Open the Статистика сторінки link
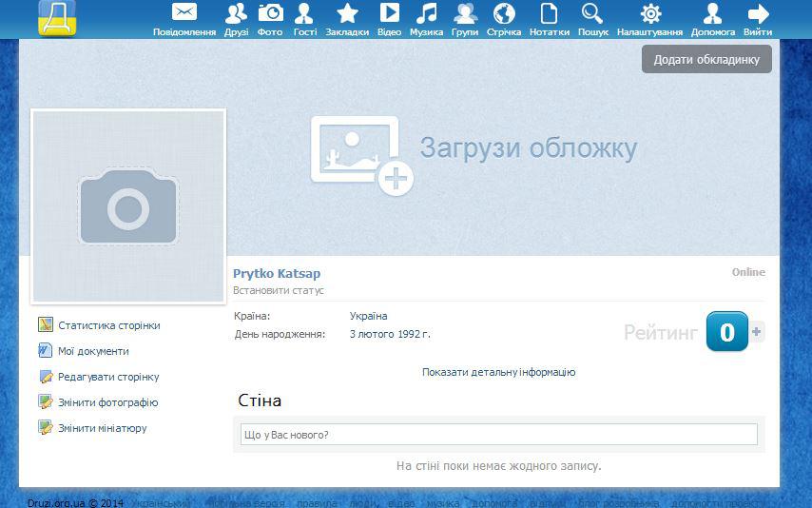 (109, 325)
